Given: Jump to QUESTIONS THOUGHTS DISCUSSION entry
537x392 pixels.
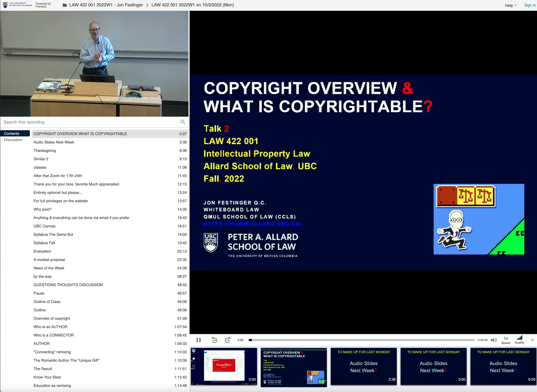Looking at the screenshot, I should click(x=110, y=285).
